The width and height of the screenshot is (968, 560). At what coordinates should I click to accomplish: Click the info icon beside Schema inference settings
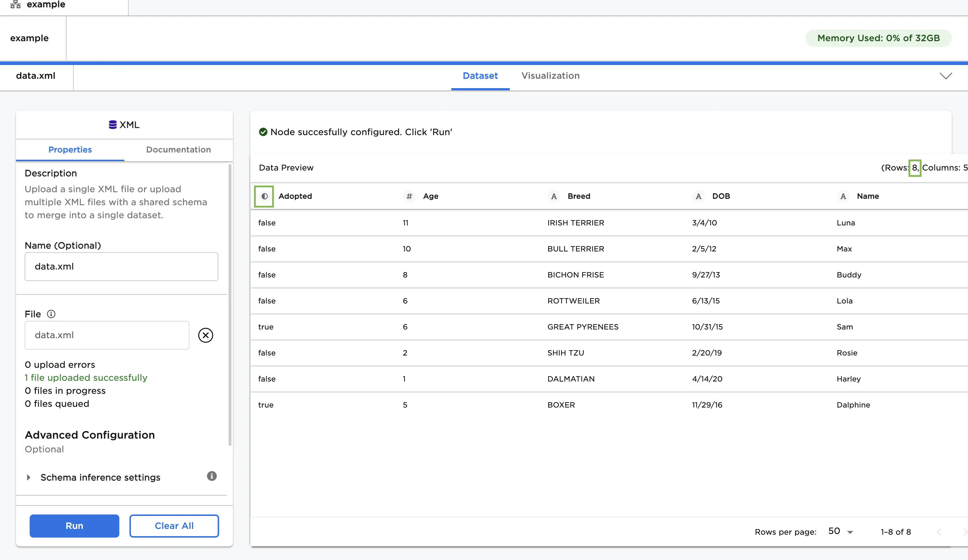pyautogui.click(x=211, y=477)
